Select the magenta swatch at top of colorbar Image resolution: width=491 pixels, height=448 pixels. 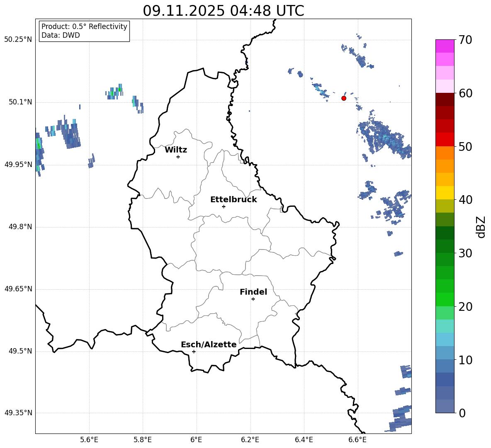pyautogui.click(x=445, y=46)
